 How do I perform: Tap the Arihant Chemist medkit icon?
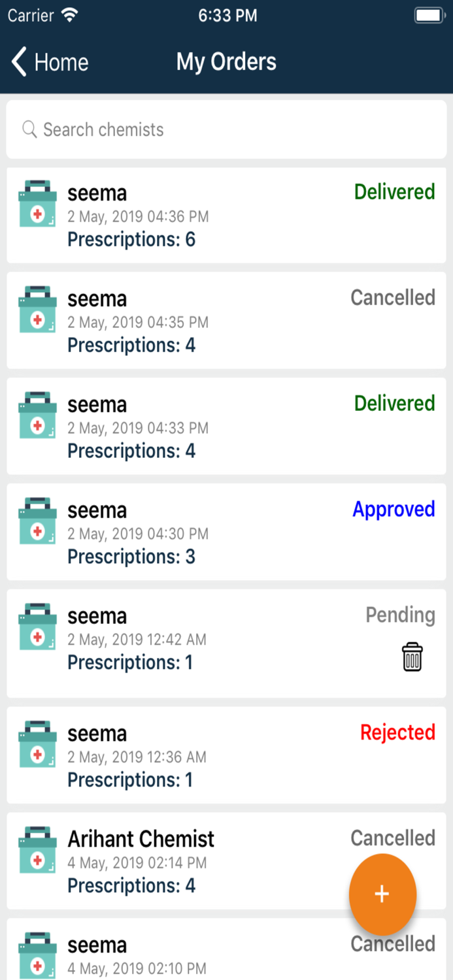[37, 851]
